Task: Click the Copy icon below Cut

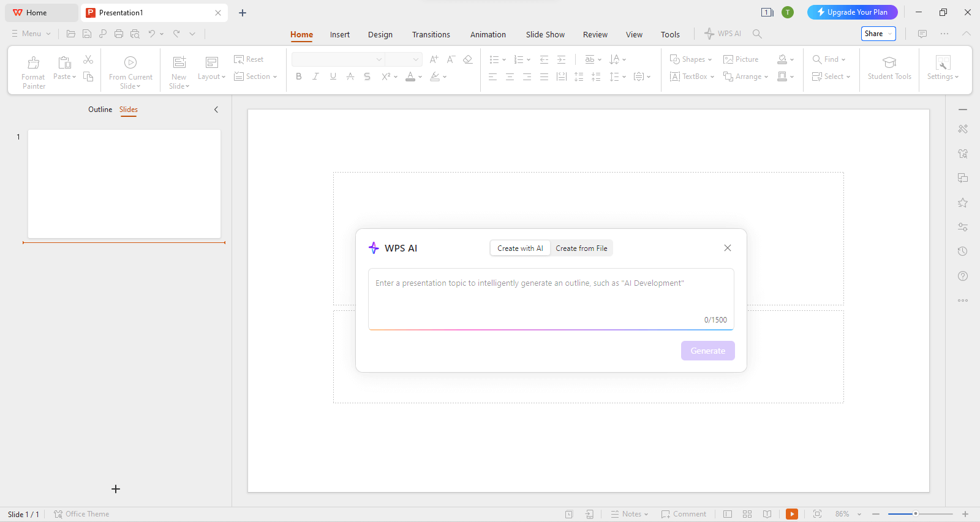Action: (x=88, y=76)
